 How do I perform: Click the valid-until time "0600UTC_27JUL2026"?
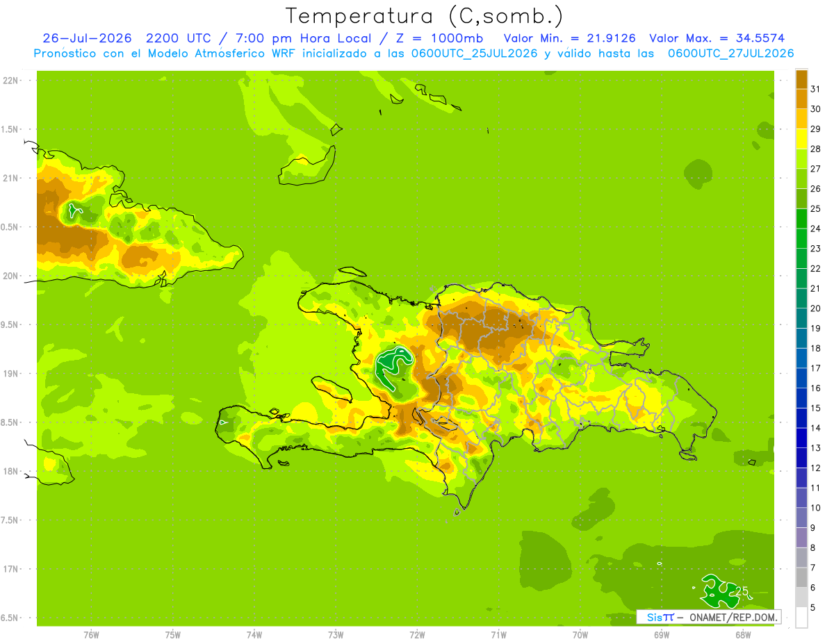coord(731,53)
